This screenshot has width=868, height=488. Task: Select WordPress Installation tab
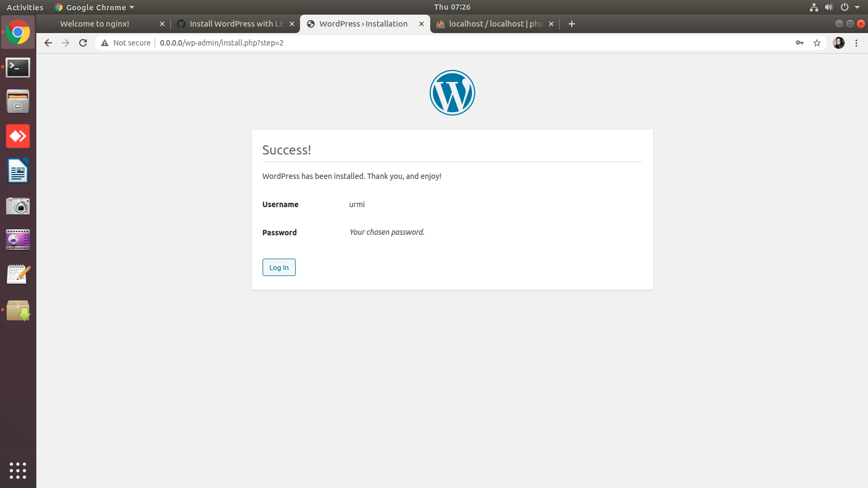tap(365, 24)
